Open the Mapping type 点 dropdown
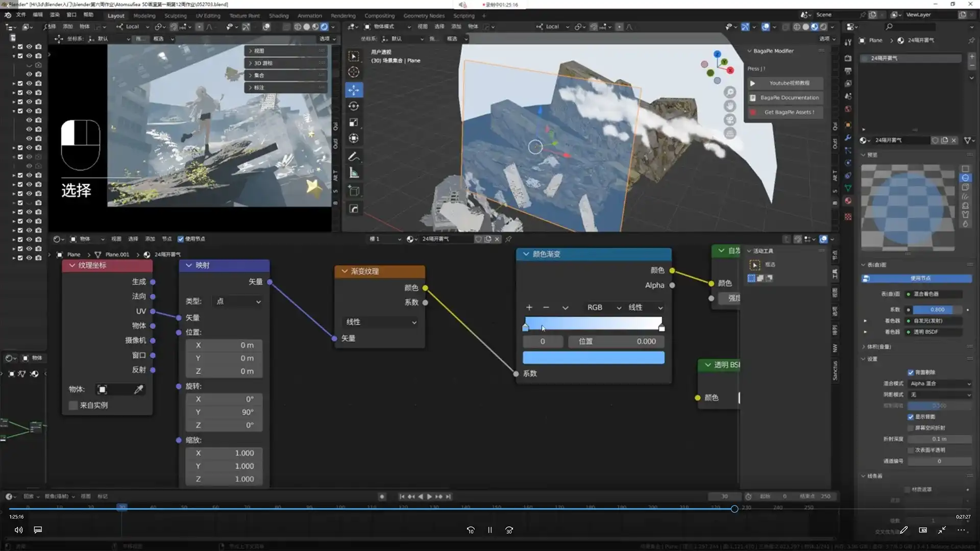The height and width of the screenshot is (551, 980). coord(238,302)
